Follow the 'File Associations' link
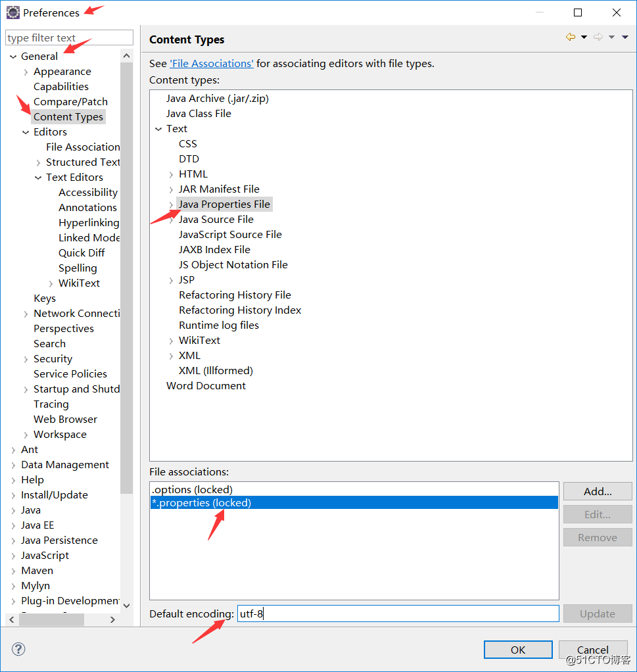This screenshot has height=672, width=637. point(212,63)
